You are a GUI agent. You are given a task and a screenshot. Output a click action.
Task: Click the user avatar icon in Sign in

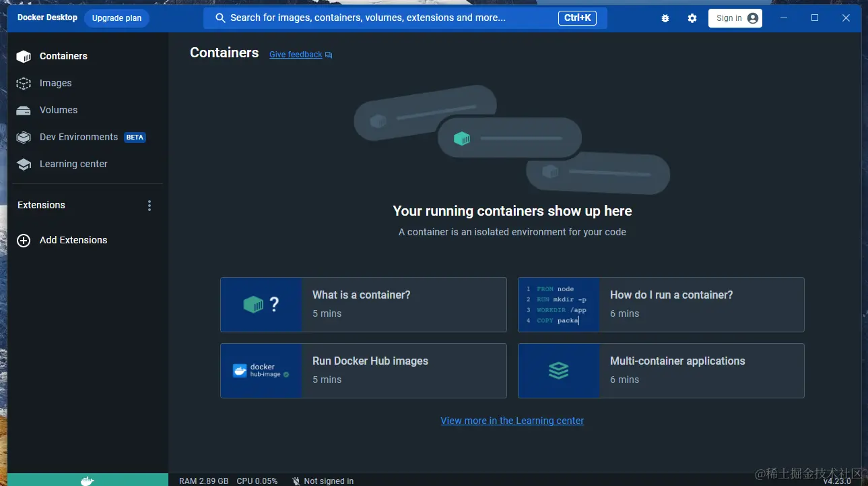point(753,18)
